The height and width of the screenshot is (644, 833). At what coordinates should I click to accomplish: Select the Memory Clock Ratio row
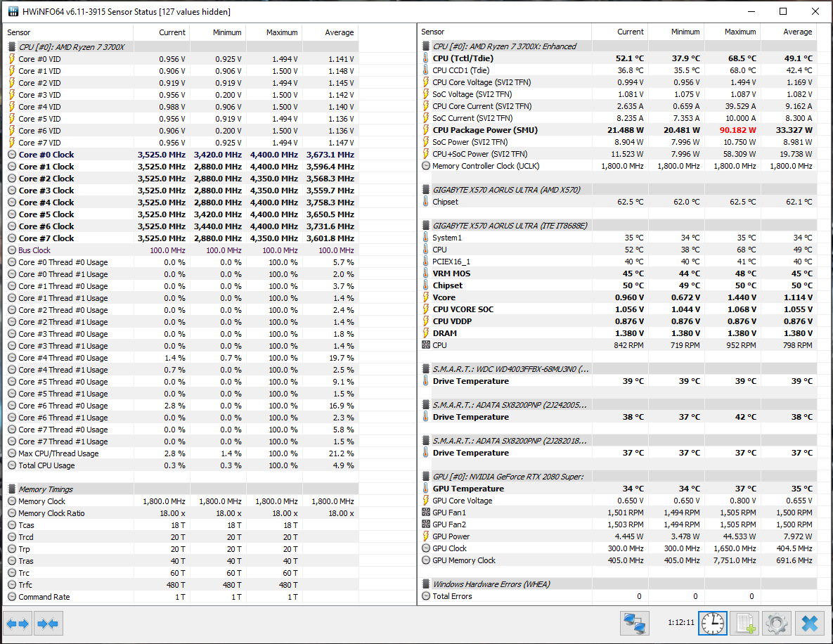pos(181,513)
